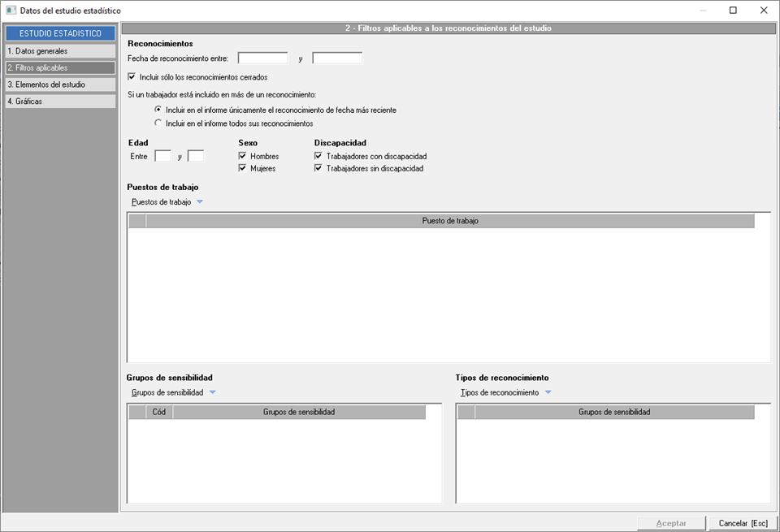This screenshot has width=780, height=532.
Task: Select 'Incluir en el informe todos sus reconocimientos'
Action: pyautogui.click(x=158, y=123)
